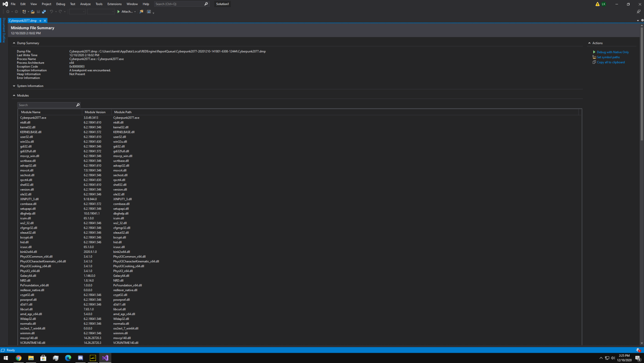Open Microsoft Edge from the taskbar
This screenshot has height=363, width=644.
[68, 358]
